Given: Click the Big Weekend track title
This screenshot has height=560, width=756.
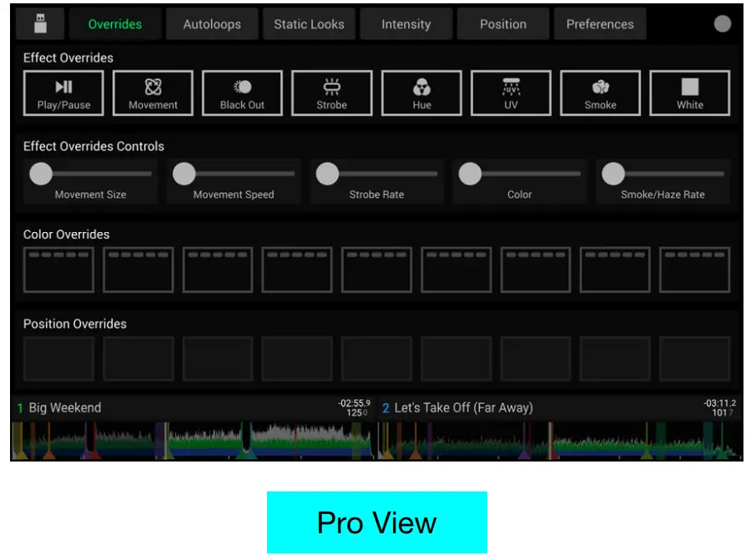Looking at the screenshot, I should point(65,408).
